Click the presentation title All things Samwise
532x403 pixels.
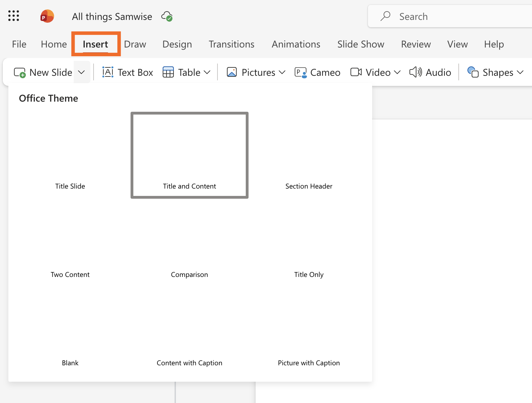pos(112,16)
